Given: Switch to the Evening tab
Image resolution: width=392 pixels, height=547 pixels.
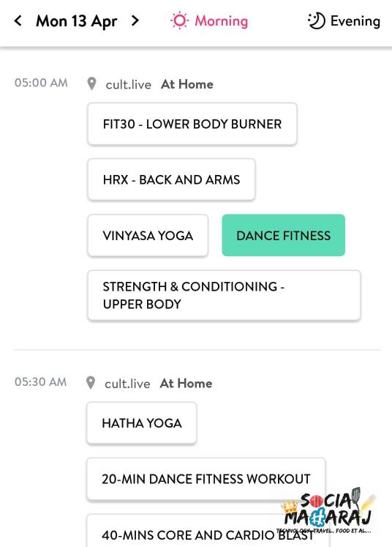Looking at the screenshot, I should (x=344, y=21).
